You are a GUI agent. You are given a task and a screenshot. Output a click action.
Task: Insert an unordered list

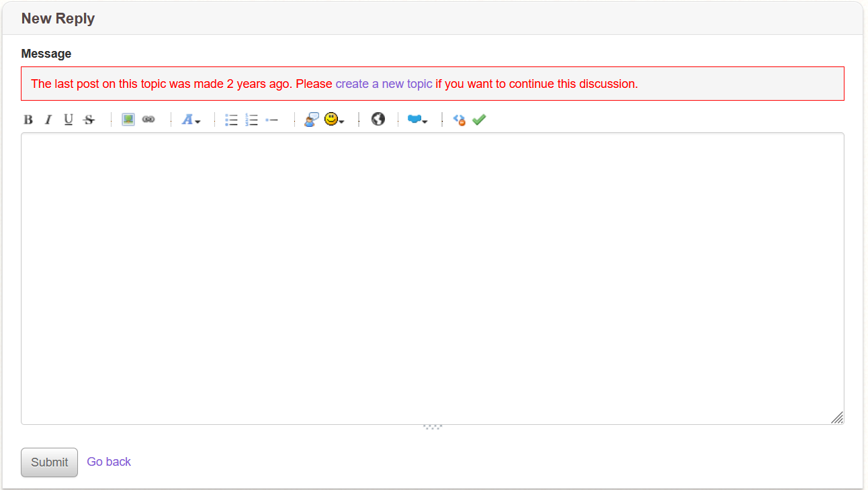tap(231, 119)
